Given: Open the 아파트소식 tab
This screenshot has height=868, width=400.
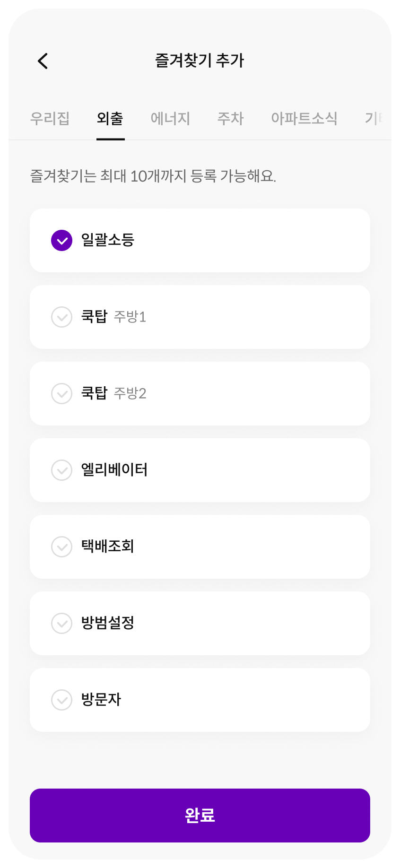Looking at the screenshot, I should click(x=304, y=118).
